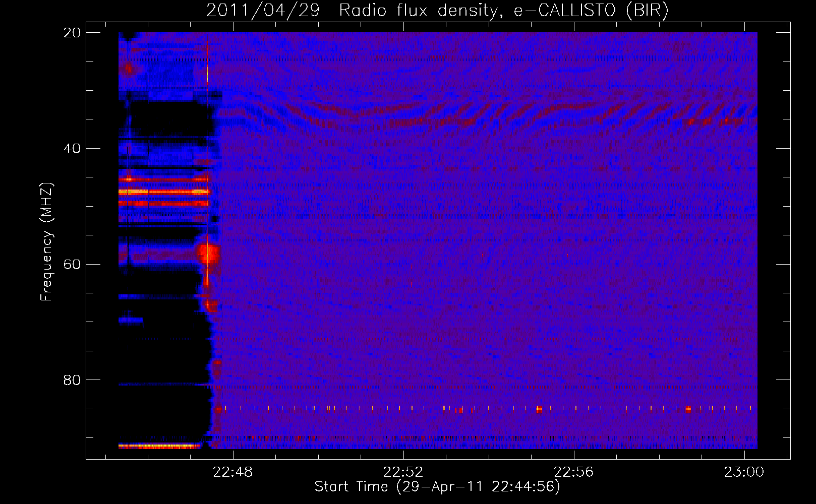Screen dimensions: 816x504
Task: Click the 'Start Time (29-Apr-11 22:44:56)' label
Action: click(x=437, y=487)
